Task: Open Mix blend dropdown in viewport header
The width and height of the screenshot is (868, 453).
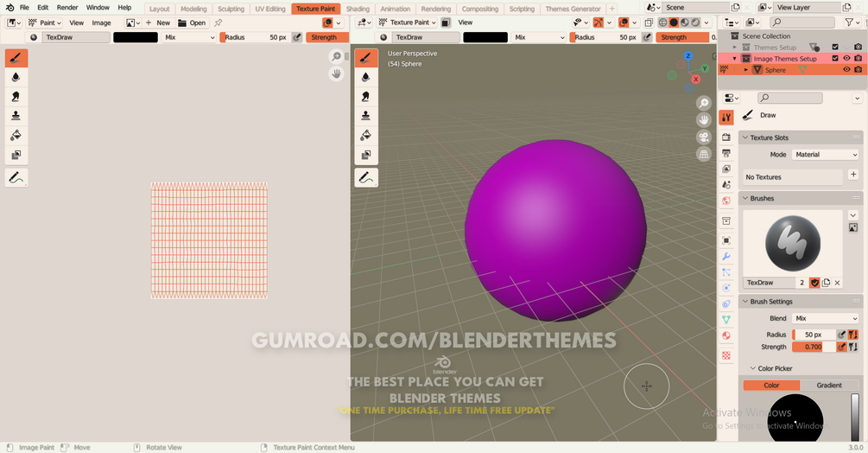Action: (539, 37)
